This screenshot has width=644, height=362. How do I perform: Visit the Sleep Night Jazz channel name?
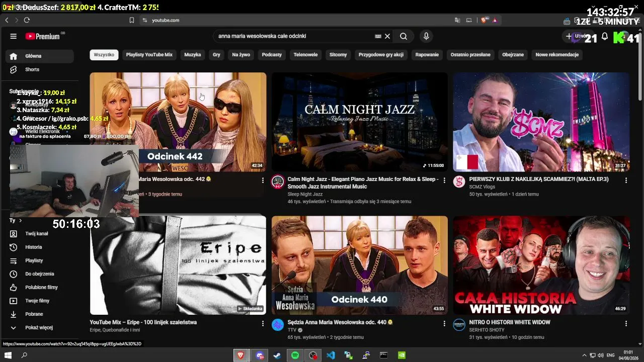point(305,194)
